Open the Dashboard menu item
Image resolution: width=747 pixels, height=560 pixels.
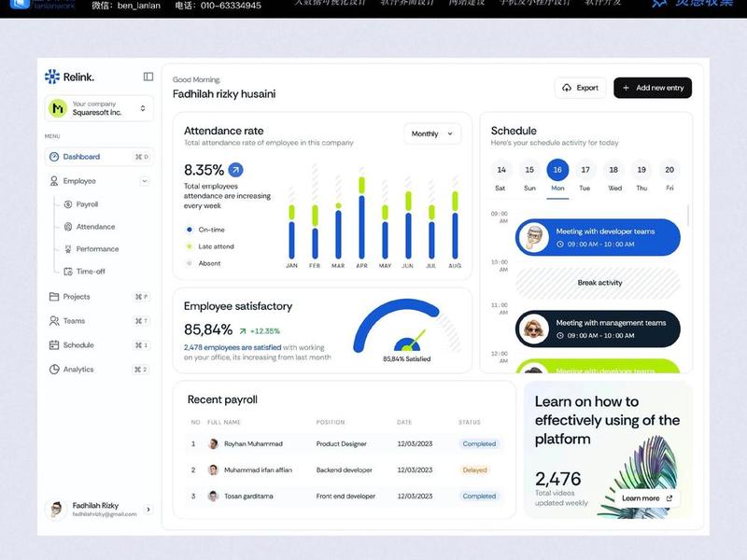tap(99, 157)
